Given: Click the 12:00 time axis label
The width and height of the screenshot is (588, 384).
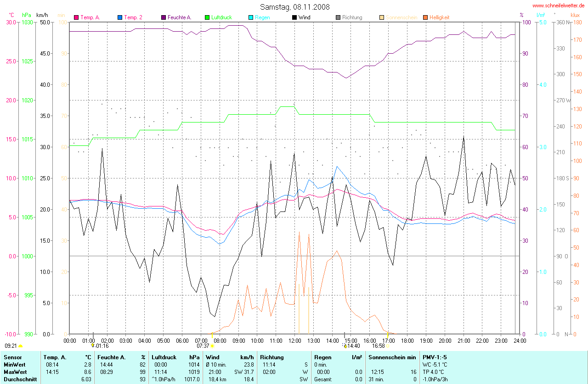Looking at the screenshot, I should [294, 340].
